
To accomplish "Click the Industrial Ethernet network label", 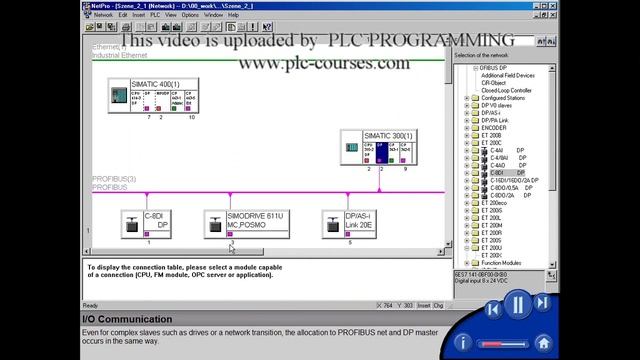I will tap(120, 55).
